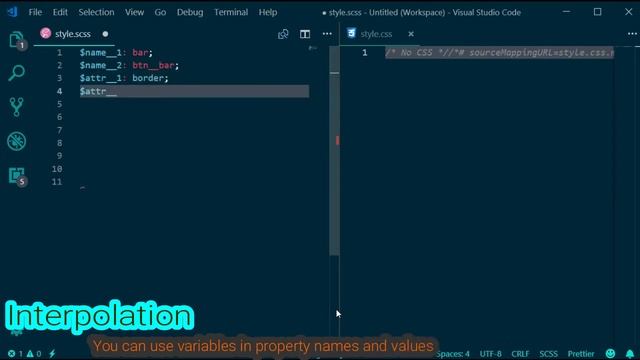Minimize the VS Code window
This screenshot has height=360, width=640.
coord(567,12)
